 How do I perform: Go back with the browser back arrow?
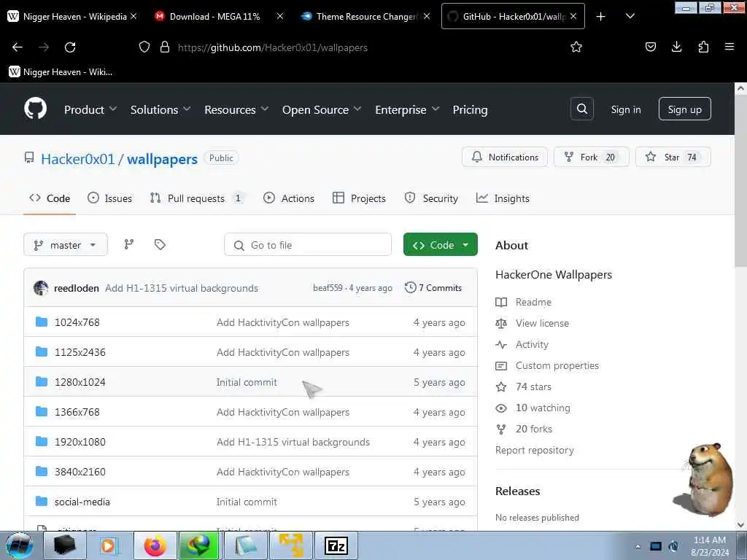[x=18, y=47]
